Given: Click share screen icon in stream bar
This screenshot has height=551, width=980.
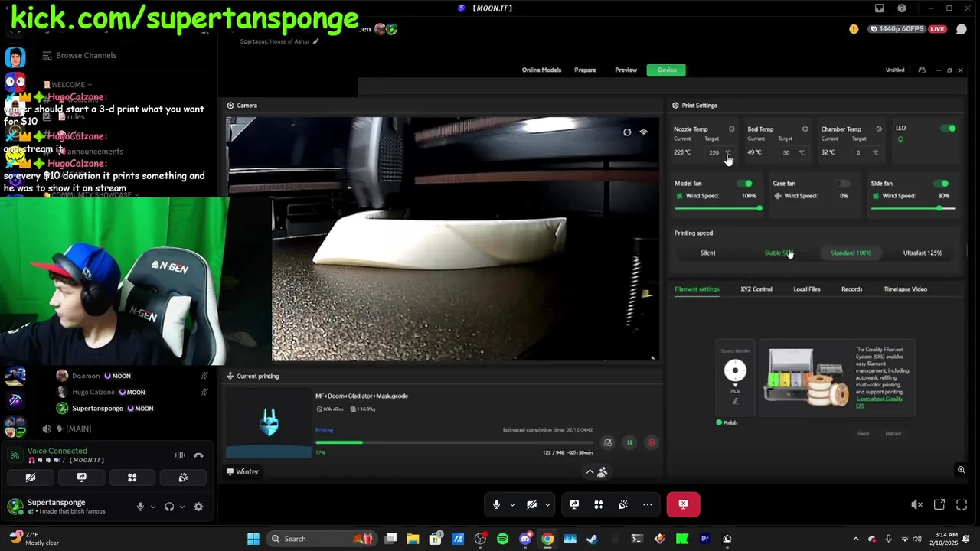Looking at the screenshot, I should [x=574, y=504].
